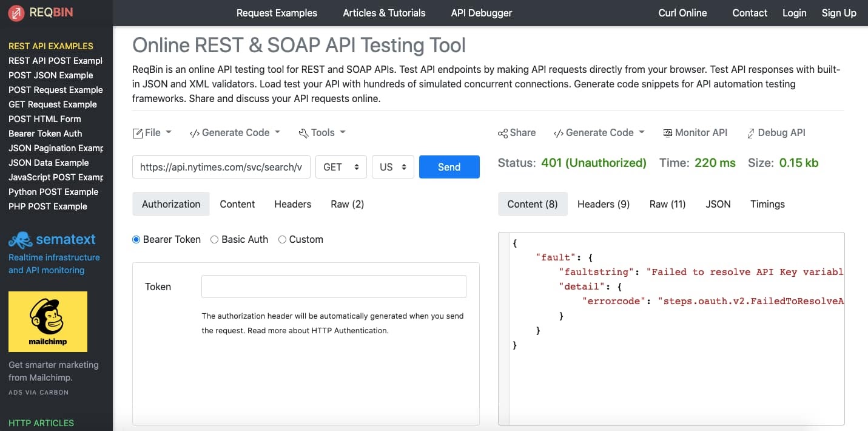Expand the US server location selector
This screenshot has width=868, height=431.
point(392,166)
